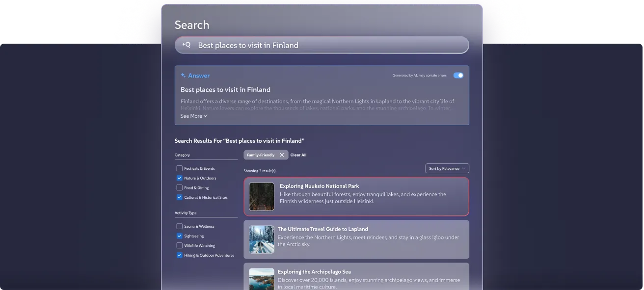
Task: Check the Wildlife Watching checkbox
Action: 180,245
